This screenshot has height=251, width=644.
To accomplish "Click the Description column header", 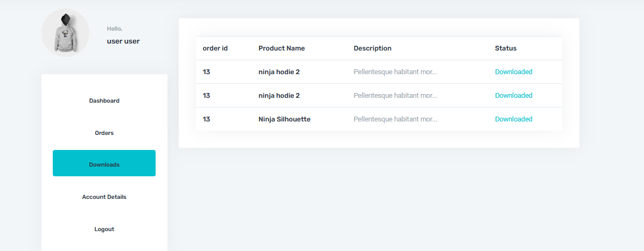I will [x=373, y=48].
